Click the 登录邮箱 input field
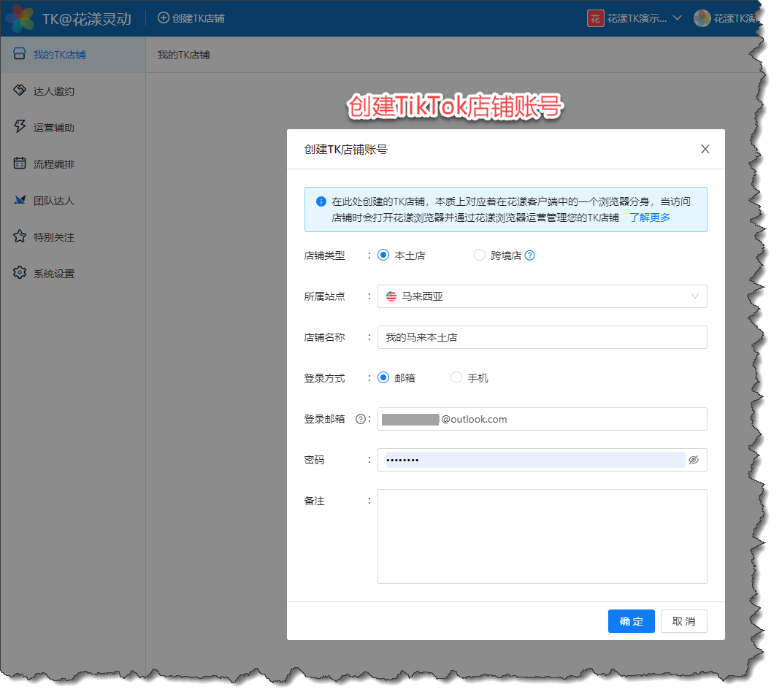The image size is (782, 700). pyautogui.click(x=542, y=419)
